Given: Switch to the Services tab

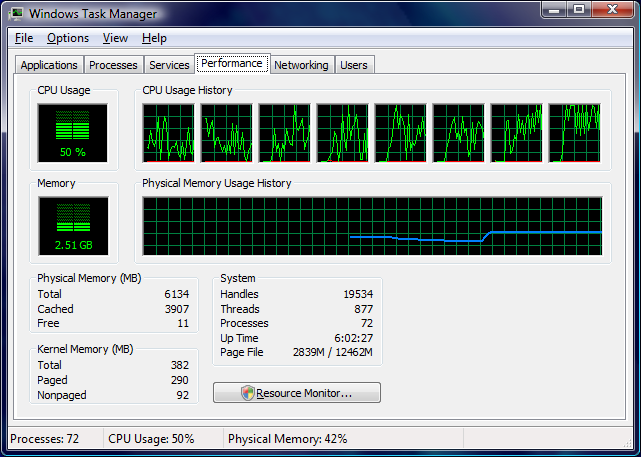Looking at the screenshot, I should [x=169, y=65].
